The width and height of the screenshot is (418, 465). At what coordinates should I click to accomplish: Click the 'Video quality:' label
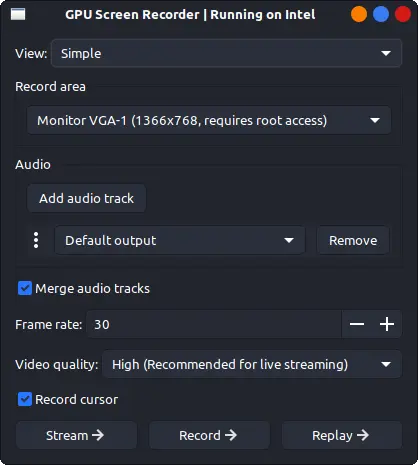[x=57, y=365]
